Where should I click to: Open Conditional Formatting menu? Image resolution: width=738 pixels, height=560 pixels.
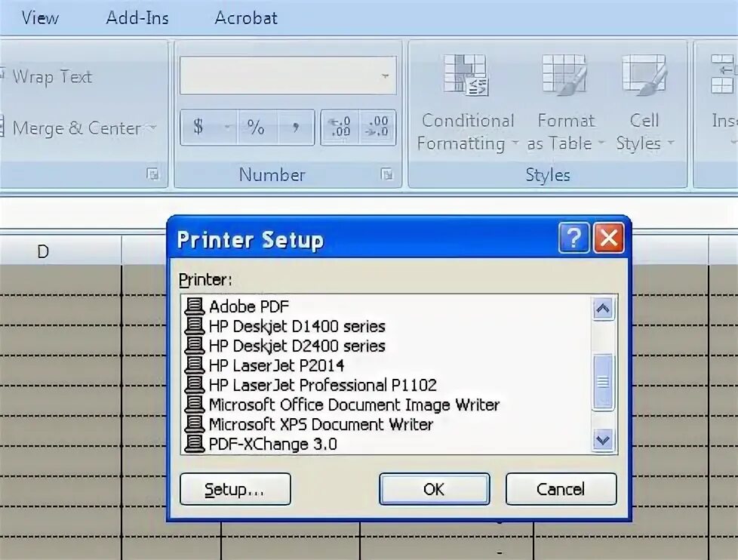pyautogui.click(x=467, y=103)
